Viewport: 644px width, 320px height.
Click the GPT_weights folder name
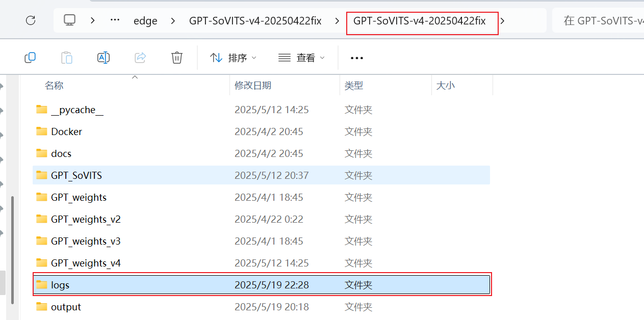tap(79, 197)
